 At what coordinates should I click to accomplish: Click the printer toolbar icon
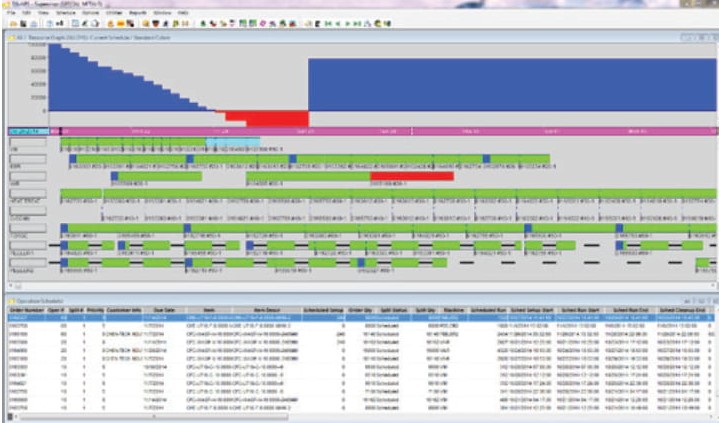pyautogui.click(x=33, y=23)
